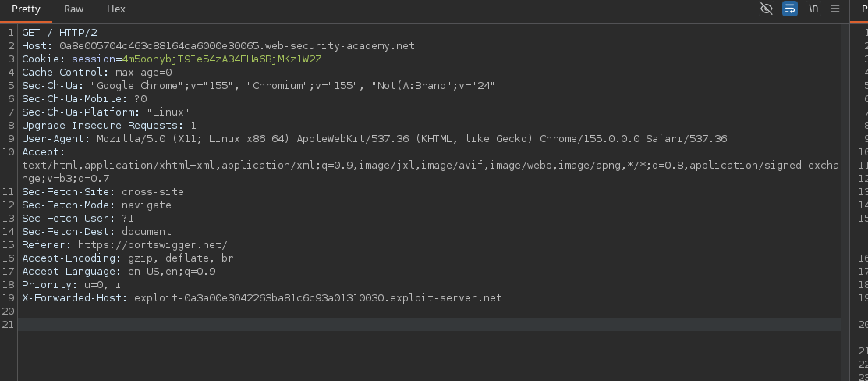
Task: Click the Host header name
Action: click(x=37, y=46)
